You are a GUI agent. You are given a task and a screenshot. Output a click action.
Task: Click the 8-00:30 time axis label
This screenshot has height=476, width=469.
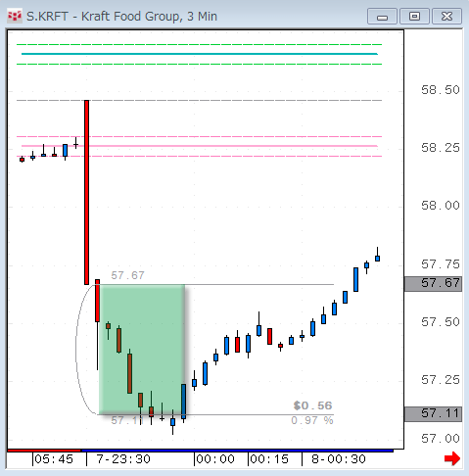pyautogui.click(x=339, y=459)
